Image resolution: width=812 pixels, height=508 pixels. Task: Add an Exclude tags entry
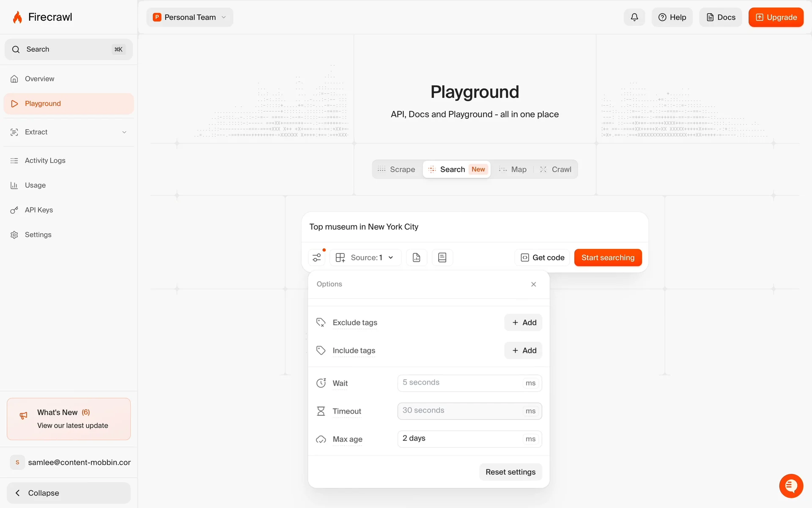click(523, 323)
